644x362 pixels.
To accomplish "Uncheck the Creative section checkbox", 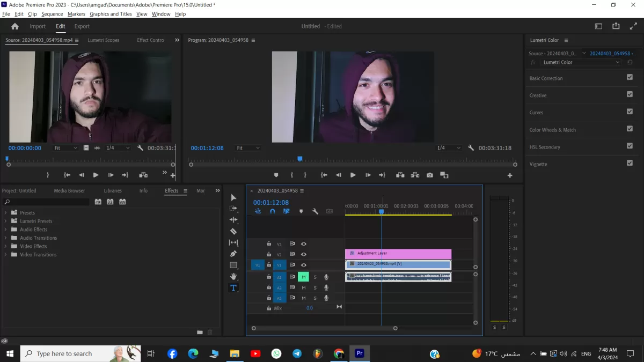I will click(630, 94).
